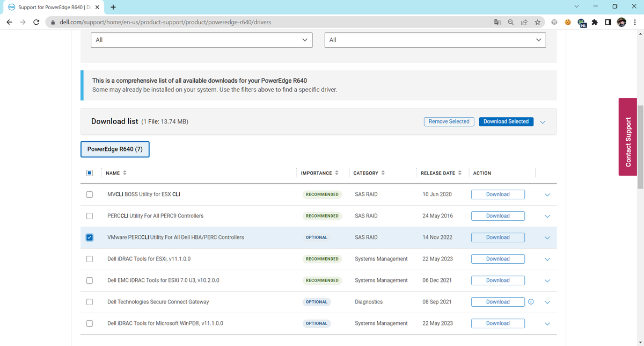
Task: Open the Contact Support side panel
Action: (x=628, y=136)
